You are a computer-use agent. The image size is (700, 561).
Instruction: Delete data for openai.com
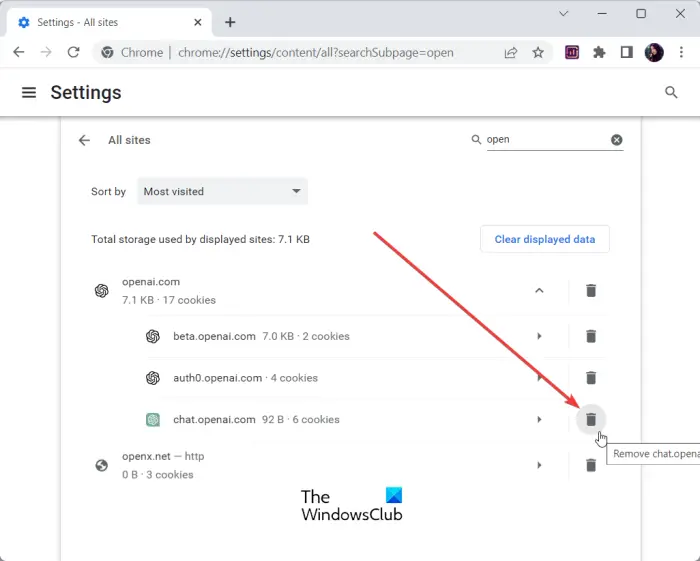point(591,291)
